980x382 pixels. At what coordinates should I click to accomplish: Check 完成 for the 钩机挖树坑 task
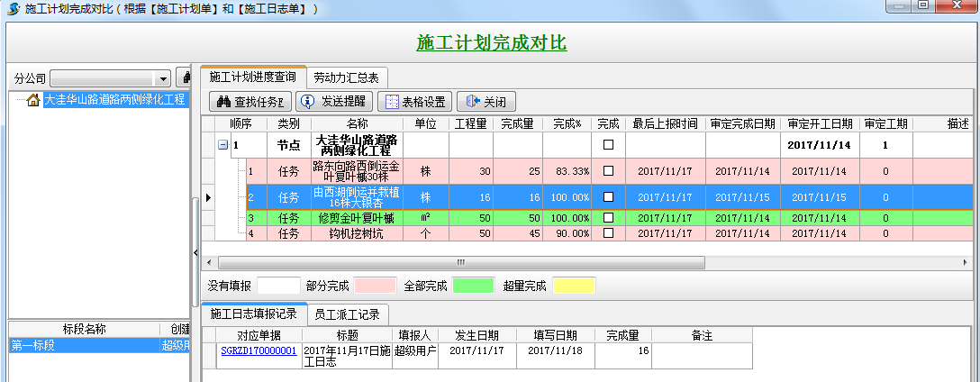pyautogui.click(x=608, y=233)
